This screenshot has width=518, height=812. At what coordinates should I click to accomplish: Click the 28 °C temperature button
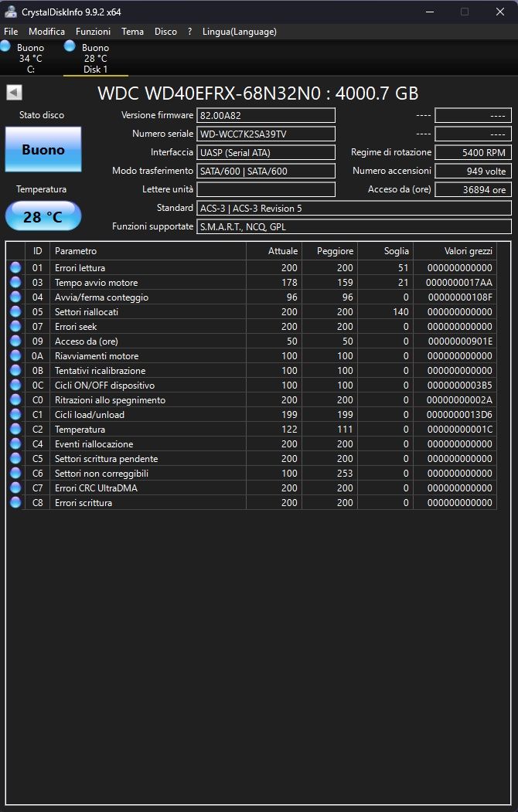(43, 216)
